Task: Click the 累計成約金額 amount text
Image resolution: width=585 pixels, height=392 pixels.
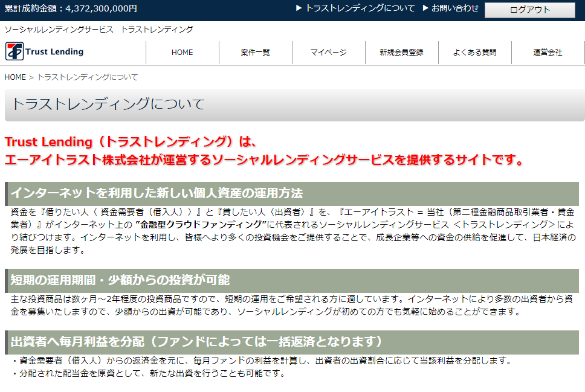Action: click(x=71, y=8)
